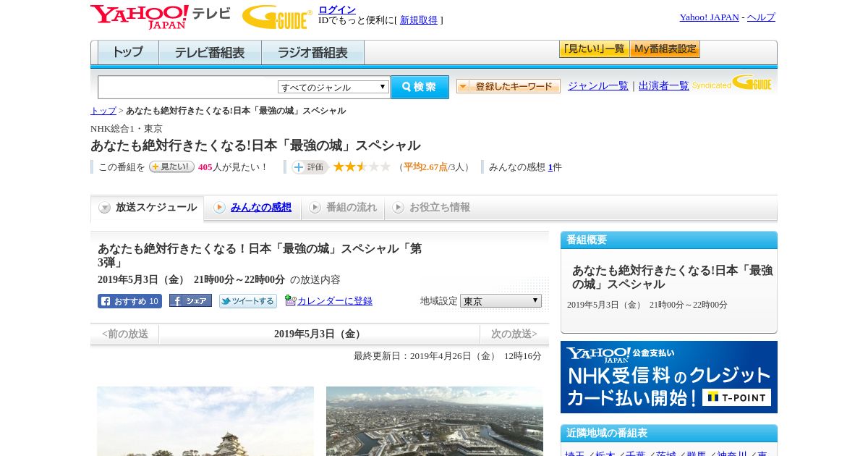The image size is (868, 456).
Task: Select the 番組の流れ tab
Action: click(343, 208)
